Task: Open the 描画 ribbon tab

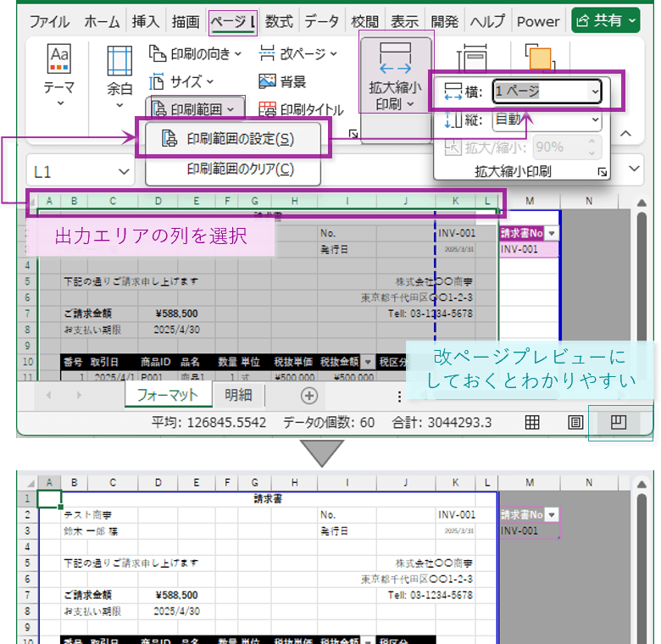Action: pos(186,21)
